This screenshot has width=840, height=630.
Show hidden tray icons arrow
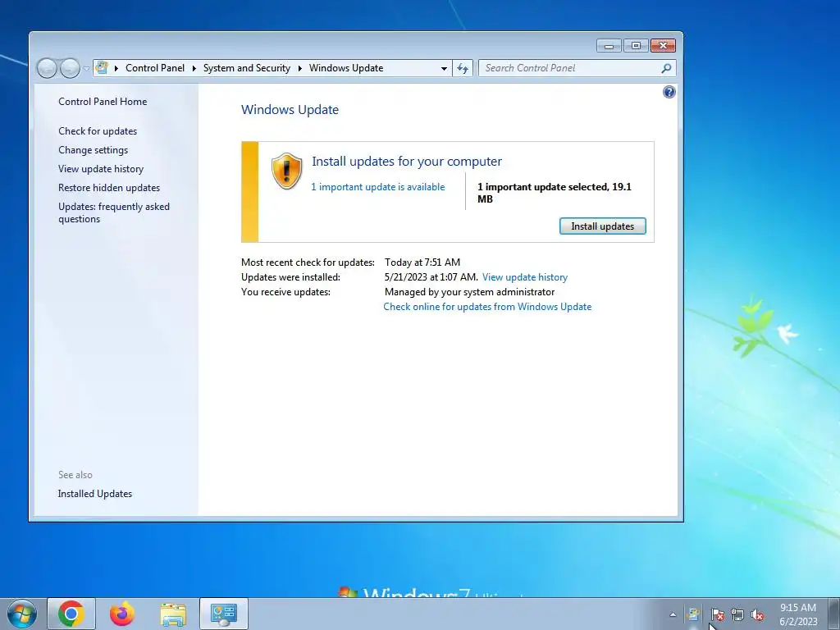point(673,614)
